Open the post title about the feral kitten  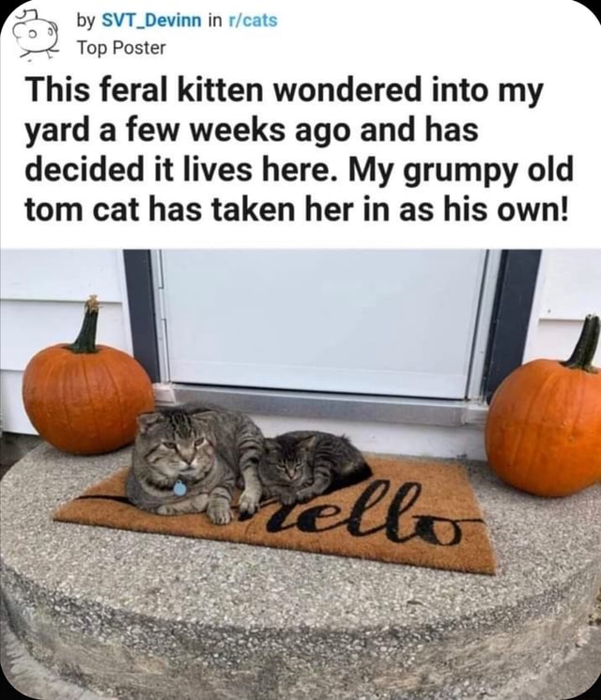[x=299, y=149]
